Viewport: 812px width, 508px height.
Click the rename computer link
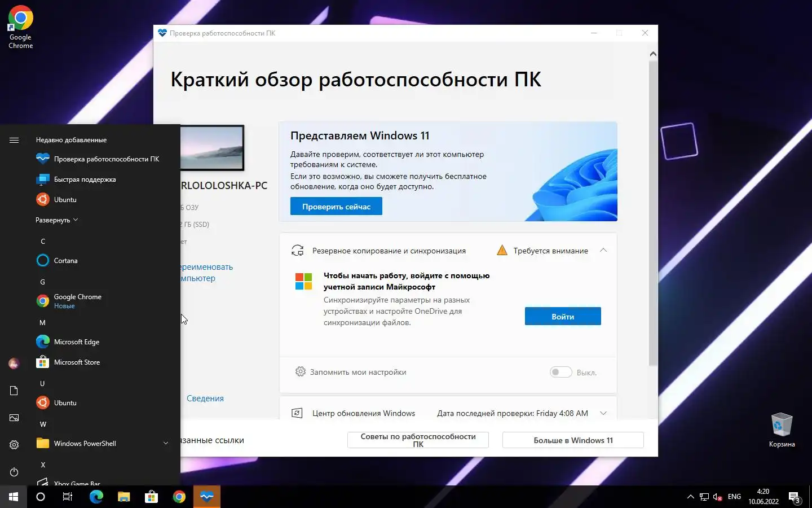click(x=206, y=273)
